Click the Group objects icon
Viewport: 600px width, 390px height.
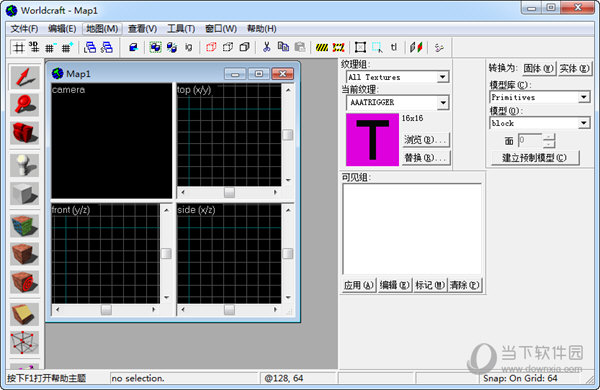155,47
